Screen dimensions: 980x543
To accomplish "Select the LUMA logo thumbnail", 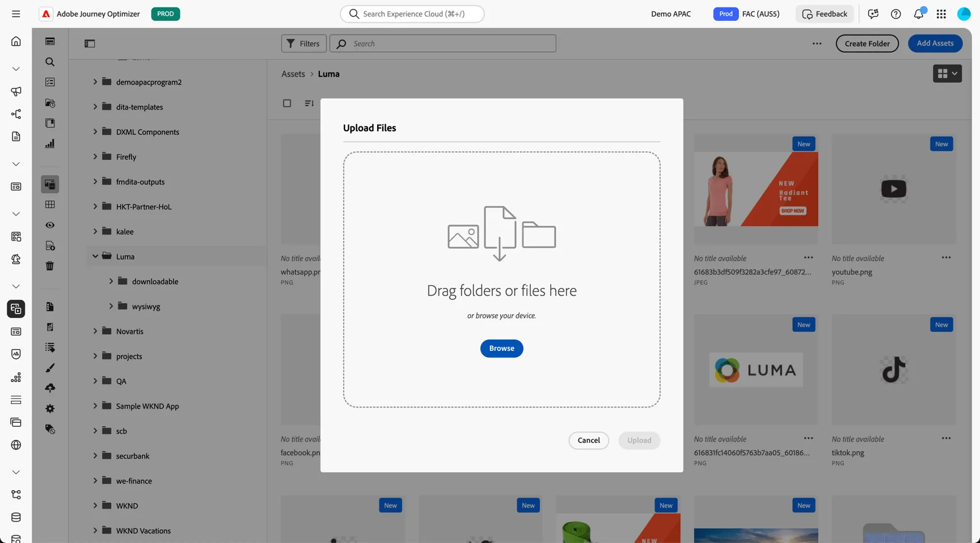I will point(756,370).
